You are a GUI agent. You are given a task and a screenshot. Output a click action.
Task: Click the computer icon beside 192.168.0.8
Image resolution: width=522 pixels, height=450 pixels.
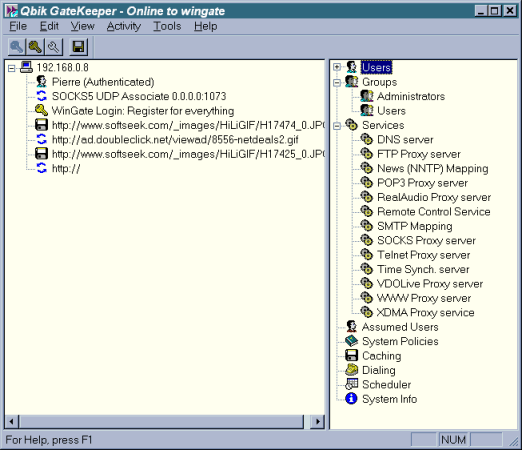click(26, 68)
